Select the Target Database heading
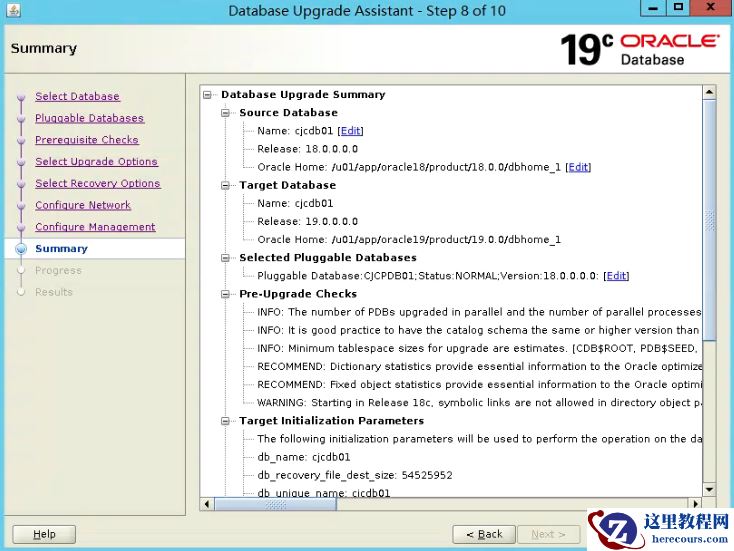The image size is (734, 551). coord(287,185)
